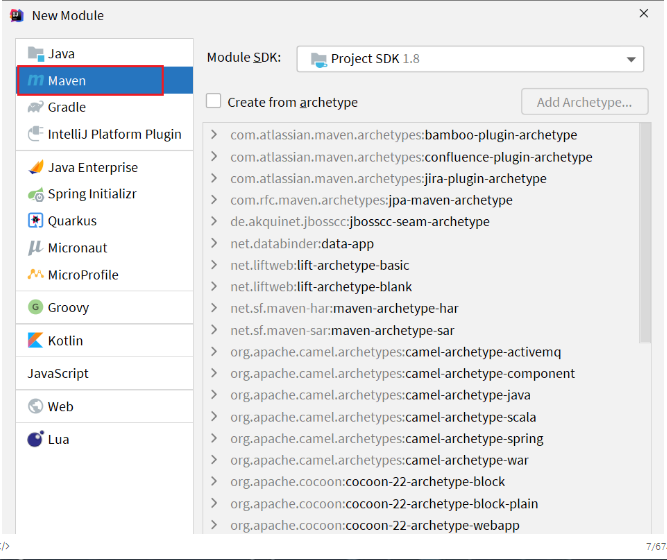Screen dimensions: 667x560
Task: Choose Groovy module type
Action: pos(105,307)
